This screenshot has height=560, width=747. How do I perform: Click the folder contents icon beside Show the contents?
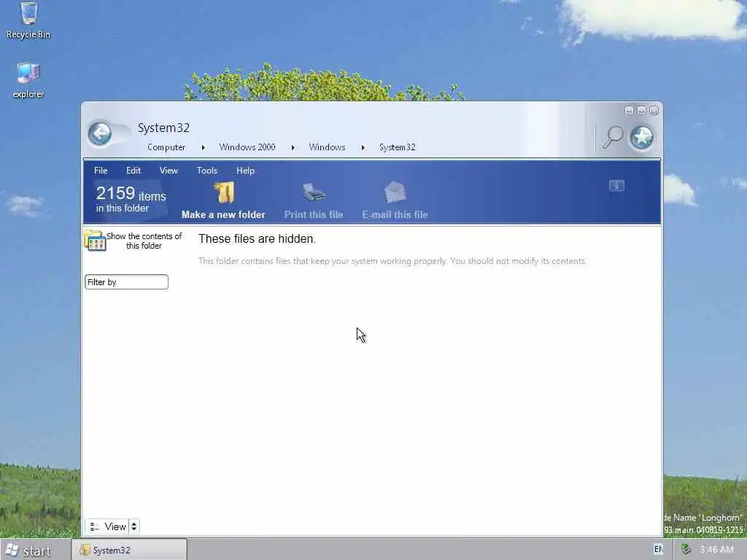tap(95, 241)
